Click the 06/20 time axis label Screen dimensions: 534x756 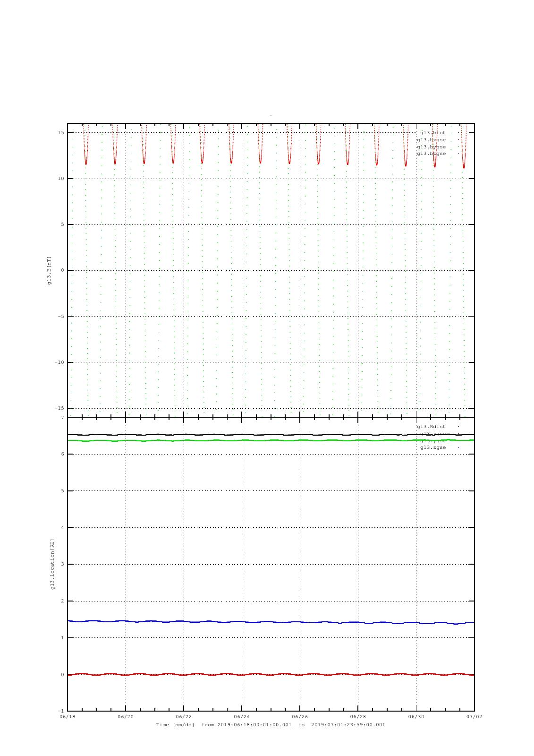point(126,717)
